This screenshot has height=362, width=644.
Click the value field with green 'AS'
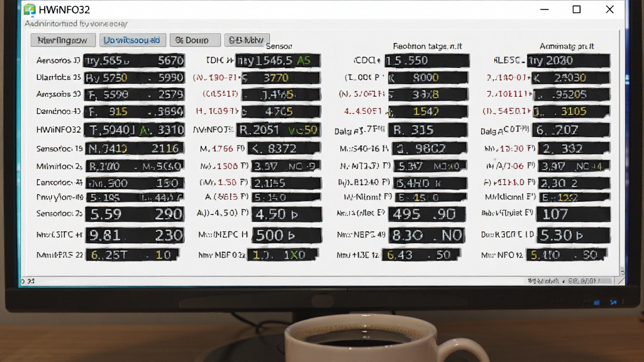(277, 61)
